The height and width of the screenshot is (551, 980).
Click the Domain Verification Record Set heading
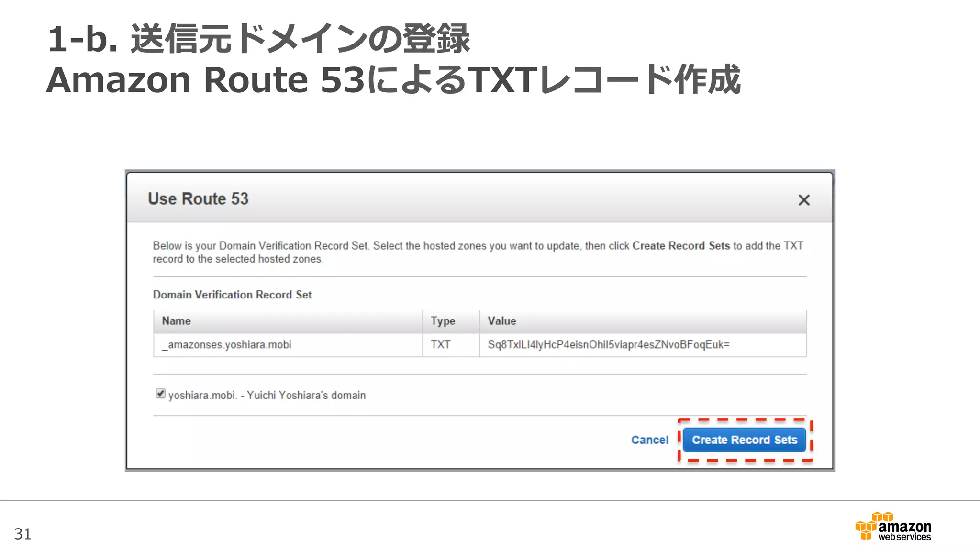[232, 295]
